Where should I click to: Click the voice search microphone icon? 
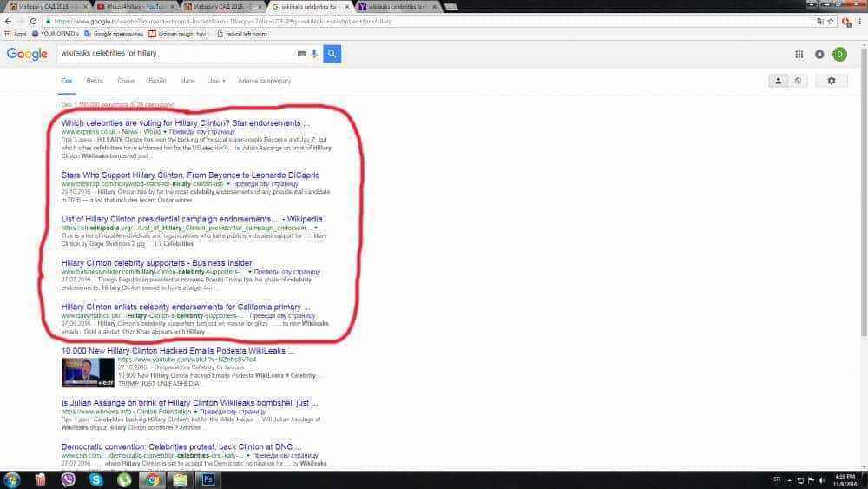(314, 54)
